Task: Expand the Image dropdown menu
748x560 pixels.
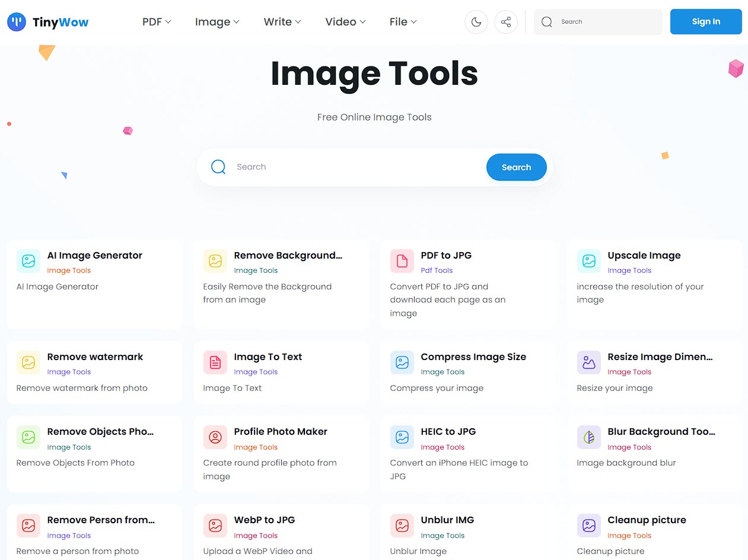Action: coord(217,22)
